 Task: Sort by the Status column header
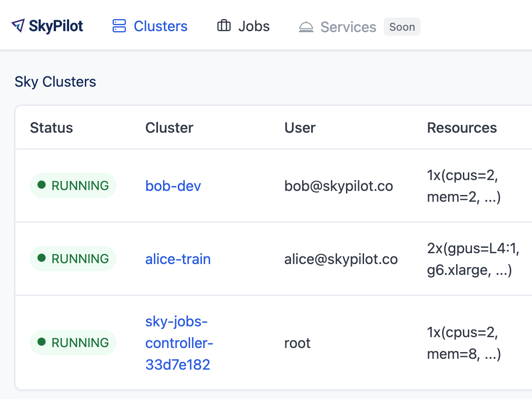point(51,128)
